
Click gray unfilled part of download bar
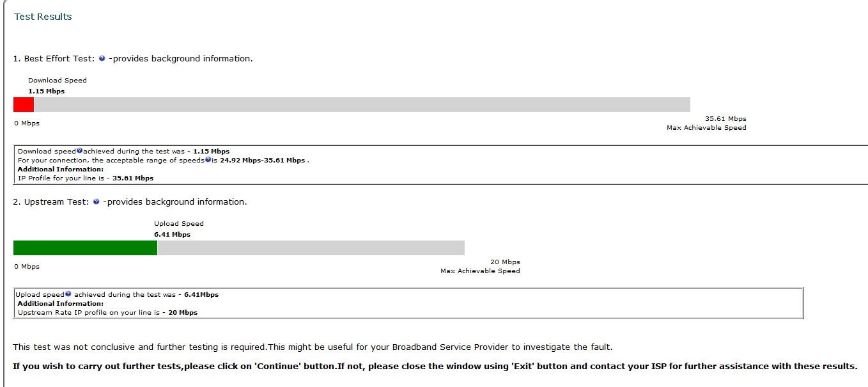click(362, 105)
